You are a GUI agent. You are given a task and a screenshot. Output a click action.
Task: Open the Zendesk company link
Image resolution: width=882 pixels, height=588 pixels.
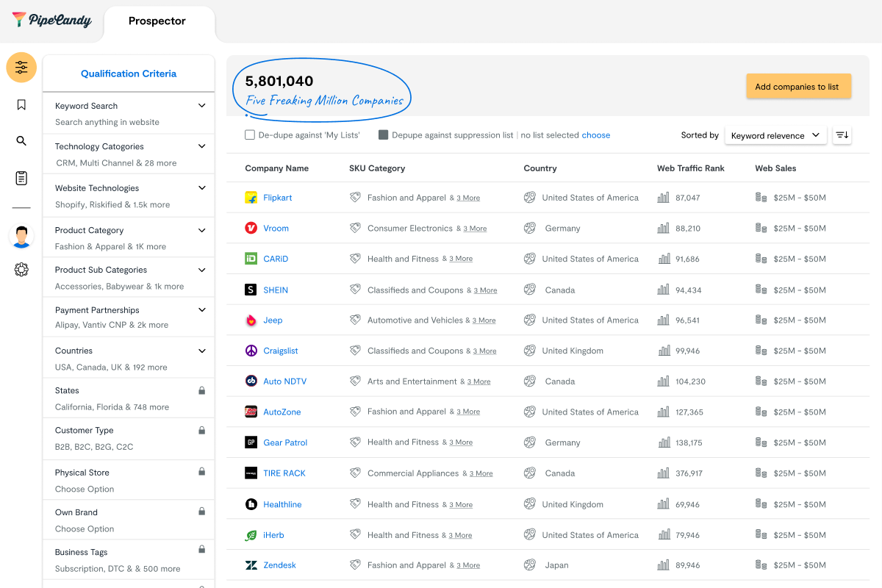pyautogui.click(x=280, y=565)
